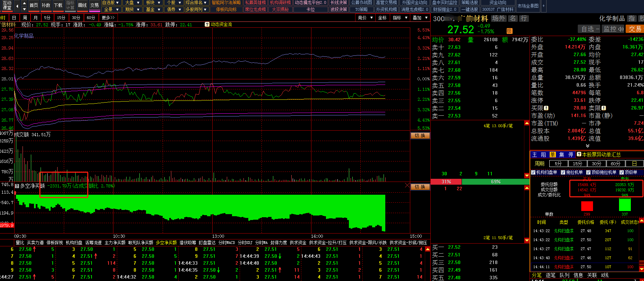Switch chart period to 周 weekly
Image resolution: width=644 pixels, height=281 pixels.
pyautogui.click(x=25, y=18)
